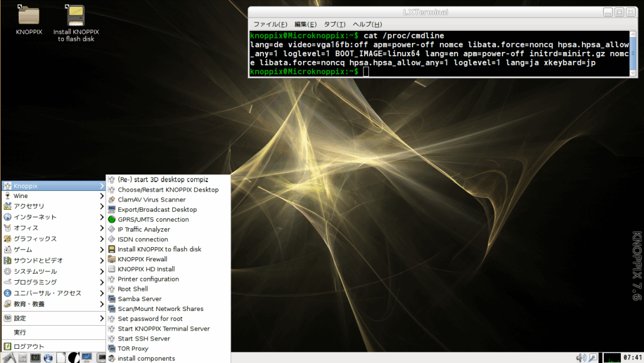Open Root Shell
The width and height of the screenshot is (644, 363).
168,289
